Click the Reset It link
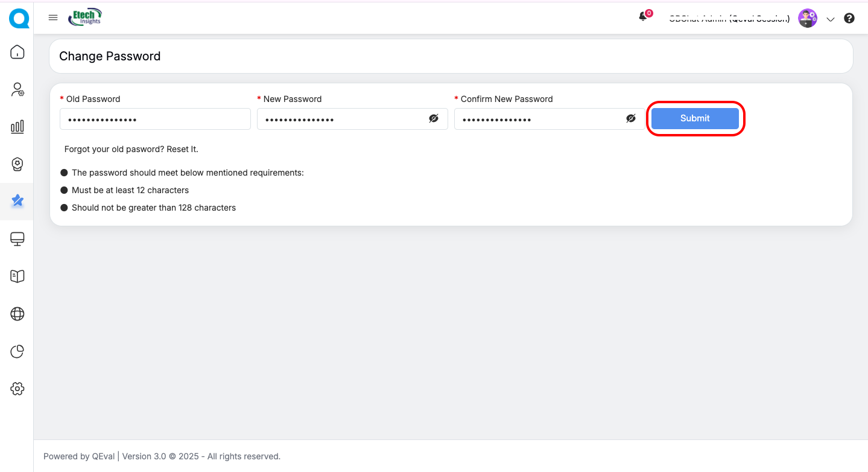The width and height of the screenshot is (868, 472). 182,149
